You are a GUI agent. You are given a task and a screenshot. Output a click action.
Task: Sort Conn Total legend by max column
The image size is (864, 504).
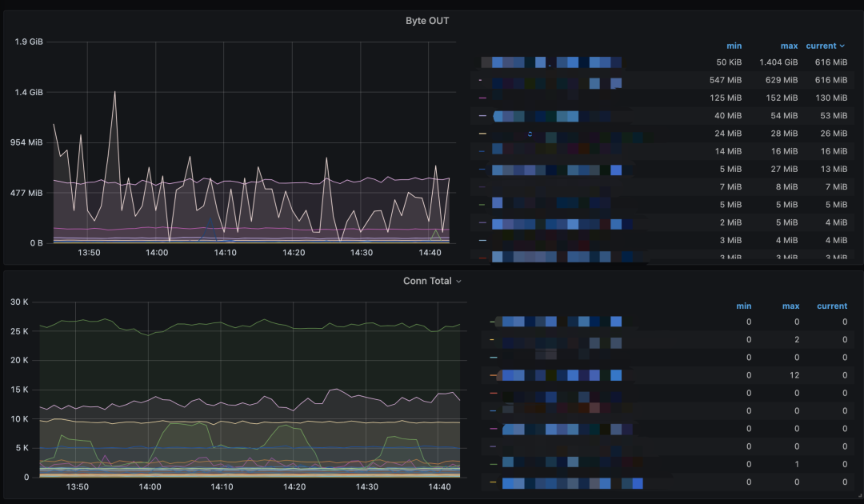[x=790, y=306]
